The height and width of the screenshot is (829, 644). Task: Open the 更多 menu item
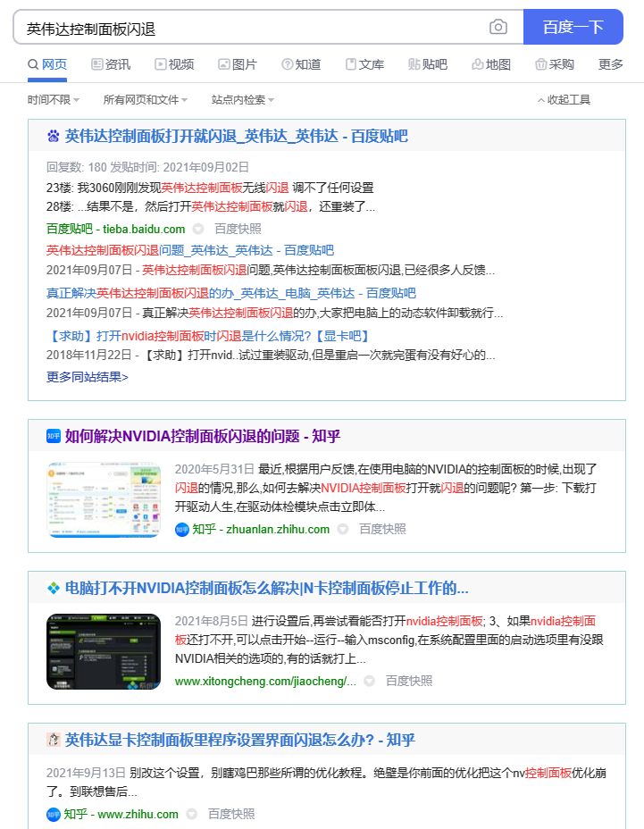coord(611,64)
